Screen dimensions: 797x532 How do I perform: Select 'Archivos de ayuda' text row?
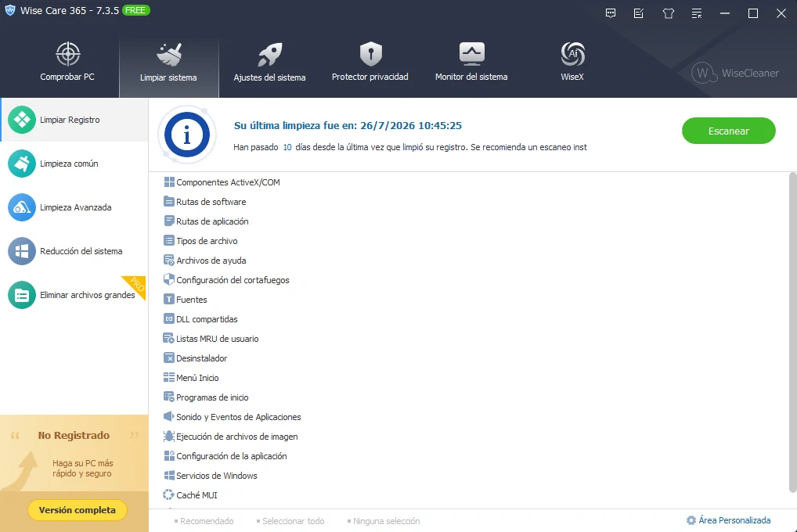pyautogui.click(x=211, y=261)
